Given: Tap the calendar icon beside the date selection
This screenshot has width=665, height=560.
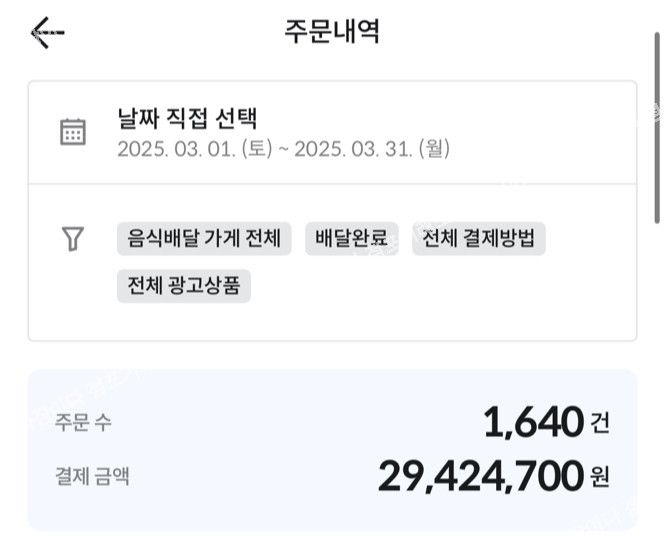Looking at the screenshot, I should click(73, 132).
